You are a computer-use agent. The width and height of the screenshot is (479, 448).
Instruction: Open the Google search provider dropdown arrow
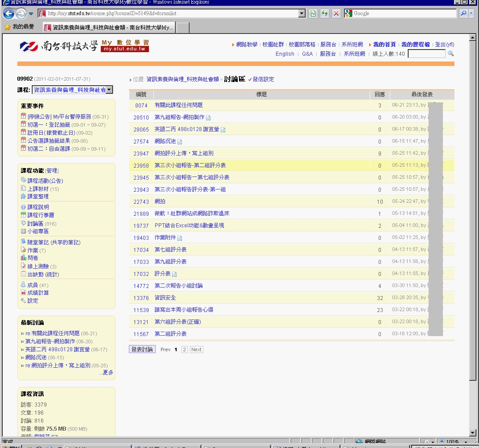[471, 14]
